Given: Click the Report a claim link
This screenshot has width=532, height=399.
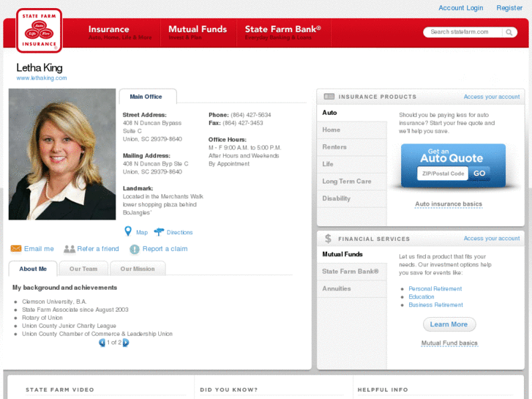Looking at the screenshot, I should (165, 249).
